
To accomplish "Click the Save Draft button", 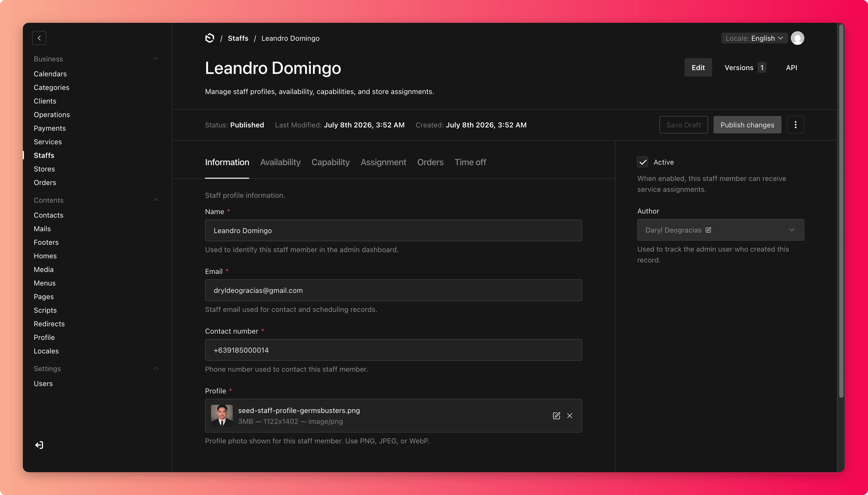I will pyautogui.click(x=683, y=125).
